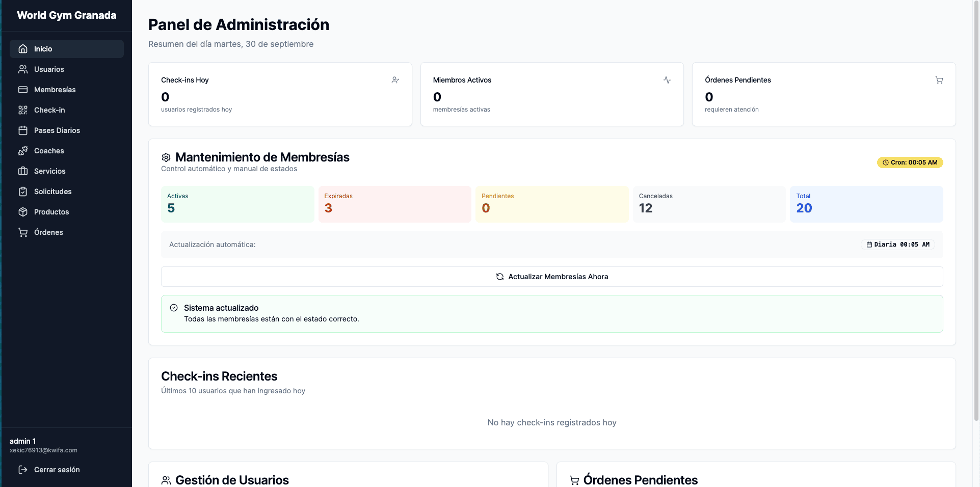Click the logout arrow icon near Cerrar sesión

pyautogui.click(x=23, y=470)
